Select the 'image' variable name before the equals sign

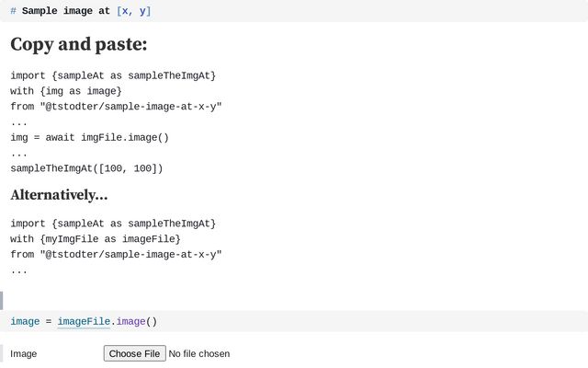[x=25, y=321]
